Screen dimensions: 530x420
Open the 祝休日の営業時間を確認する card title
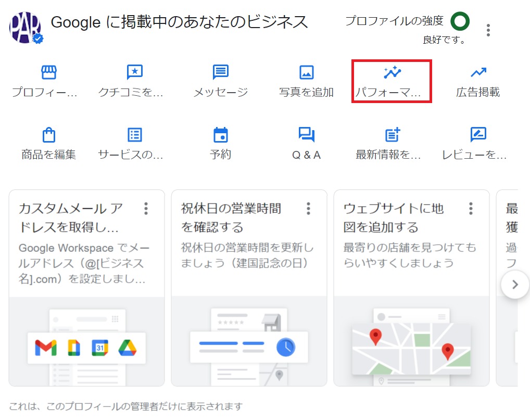click(x=231, y=218)
